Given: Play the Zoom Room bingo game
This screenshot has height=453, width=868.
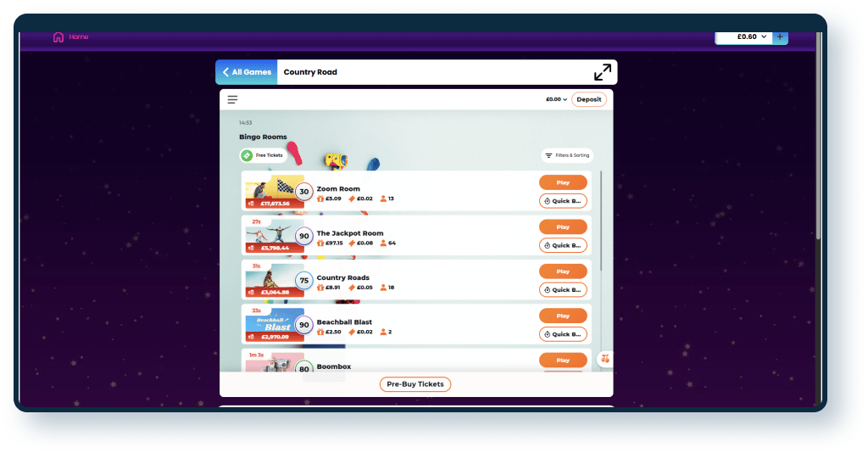Looking at the screenshot, I should 563,182.
